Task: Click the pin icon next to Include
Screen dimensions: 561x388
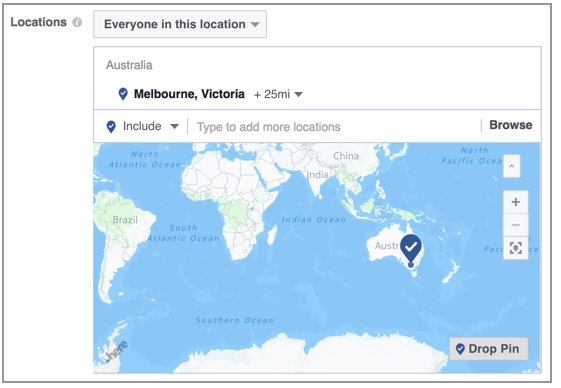Action: coord(111,127)
